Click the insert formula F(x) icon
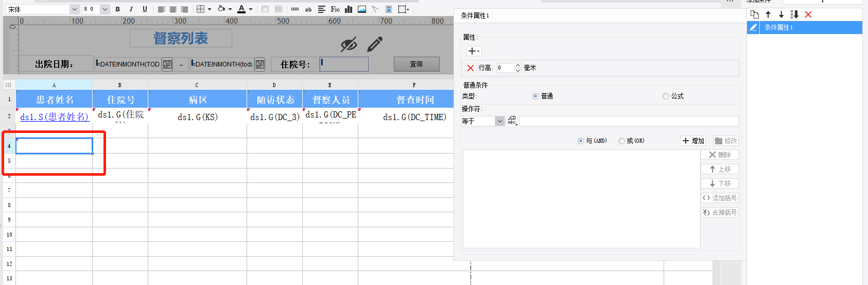 pyautogui.click(x=335, y=9)
